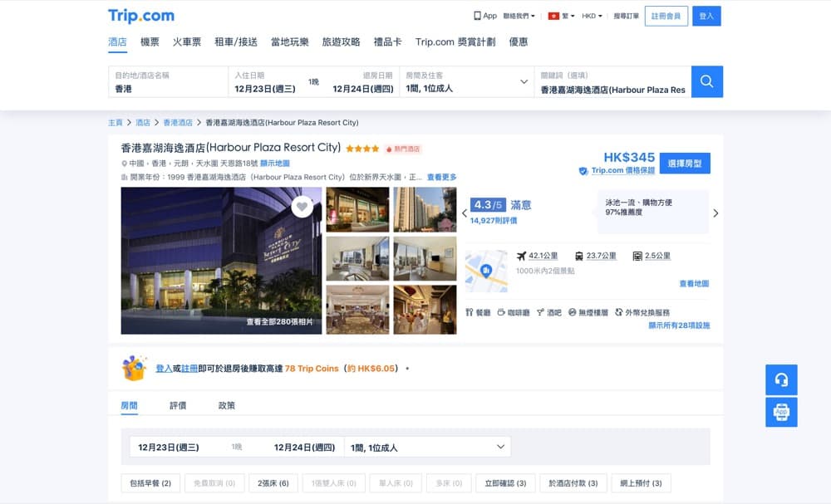Select the 旅遊攻略 navigation tab
The width and height of the screenshot is (831, 504).
pyautogui.click(x=341, y=42)
